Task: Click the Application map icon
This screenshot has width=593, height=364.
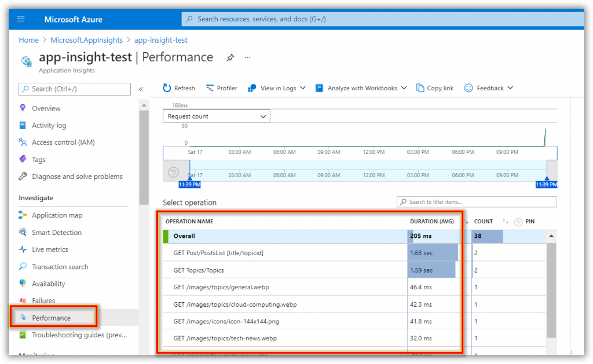Action: point(23,215)
